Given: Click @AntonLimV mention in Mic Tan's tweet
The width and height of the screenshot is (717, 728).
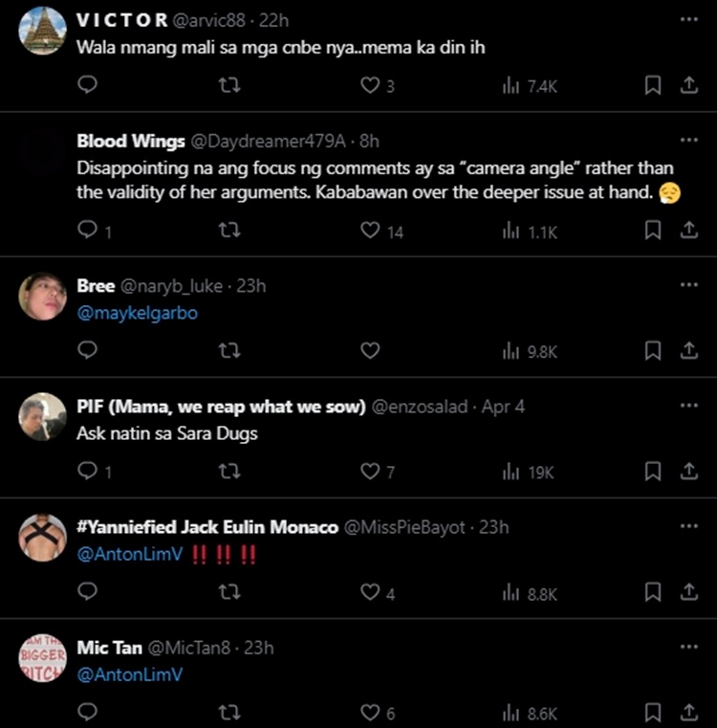Looking at the screenshot, I should click(129, 675).
